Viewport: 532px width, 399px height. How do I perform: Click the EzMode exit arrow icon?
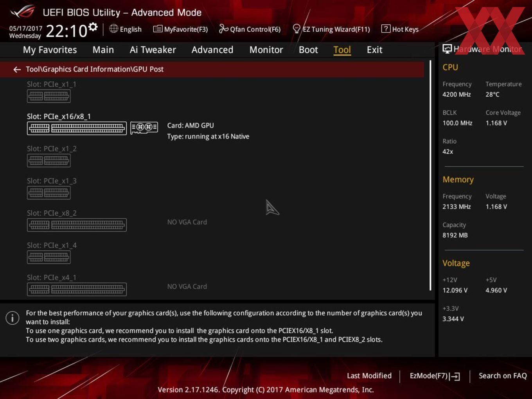pos(455,376)
